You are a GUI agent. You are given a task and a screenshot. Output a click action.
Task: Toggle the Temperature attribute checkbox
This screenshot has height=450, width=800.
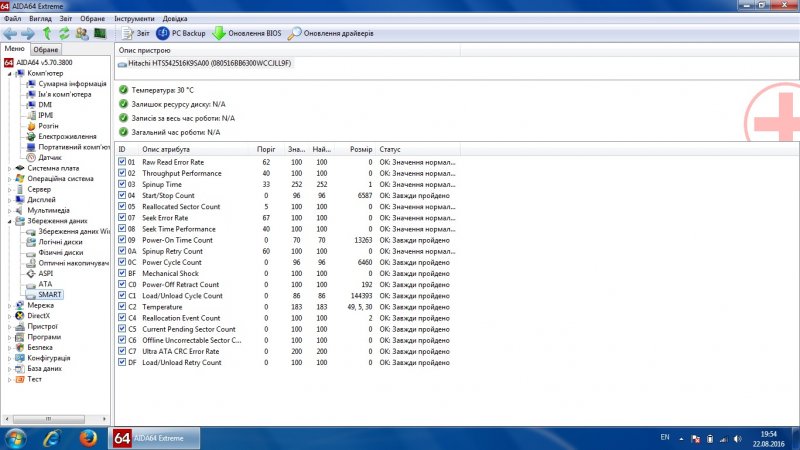pyautogui.click(x=122, y=307)
